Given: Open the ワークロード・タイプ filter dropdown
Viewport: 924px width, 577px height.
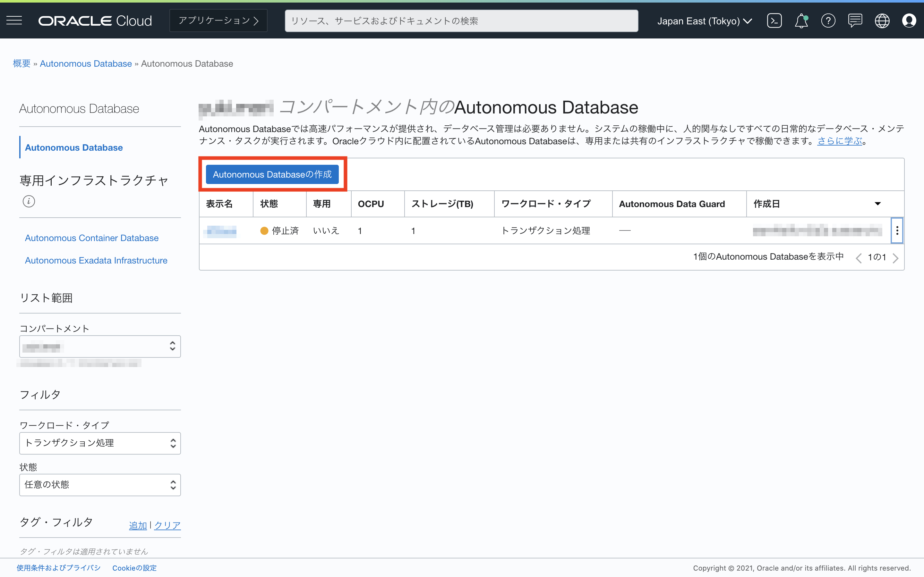Looking at the screenshot, I should [x=100, y=443].
